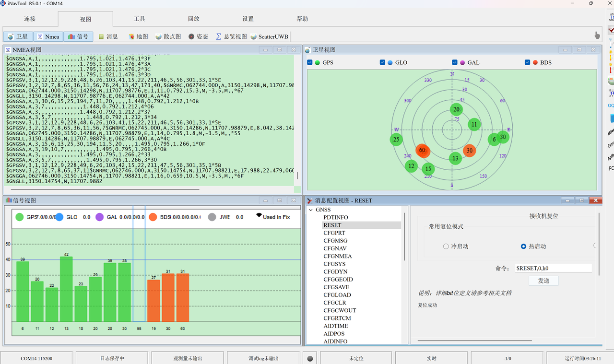Viewport: 614px width, 364px height.
Task: Toggle the 信号 signal view toolbar button
Action: 78,36
